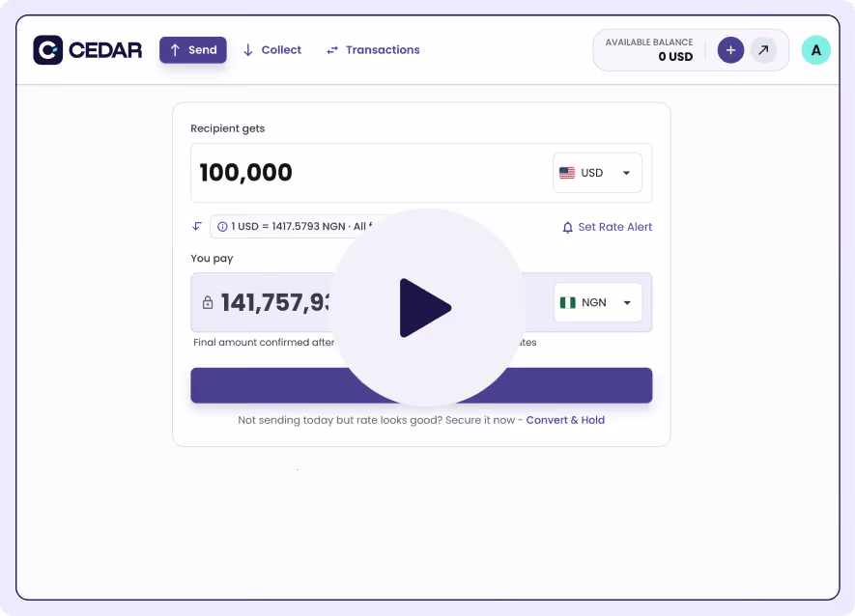Image resolution: width=855 pixels, height=616 pixels.
Task: Click the 1 USD = 1417.5793 NGN rate
Action: click(x=288, y=226)
